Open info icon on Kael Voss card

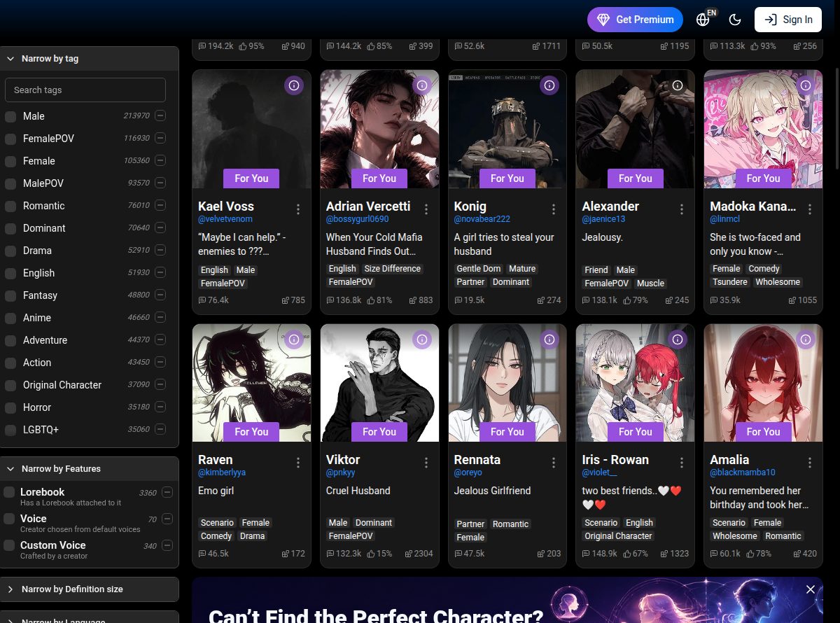click(294, 85)
